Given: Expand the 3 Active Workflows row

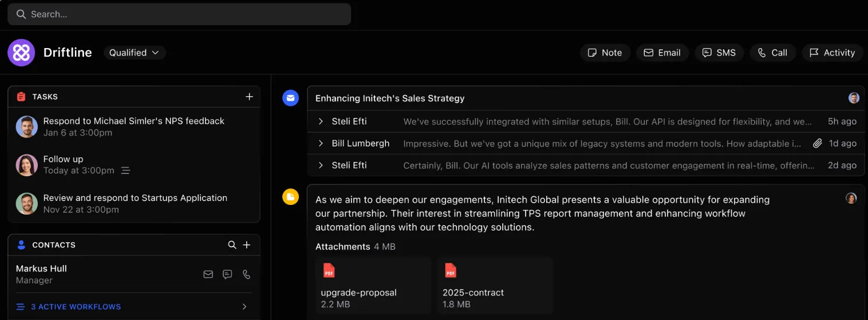Looking at the screenshot, I should click(134, 307).
